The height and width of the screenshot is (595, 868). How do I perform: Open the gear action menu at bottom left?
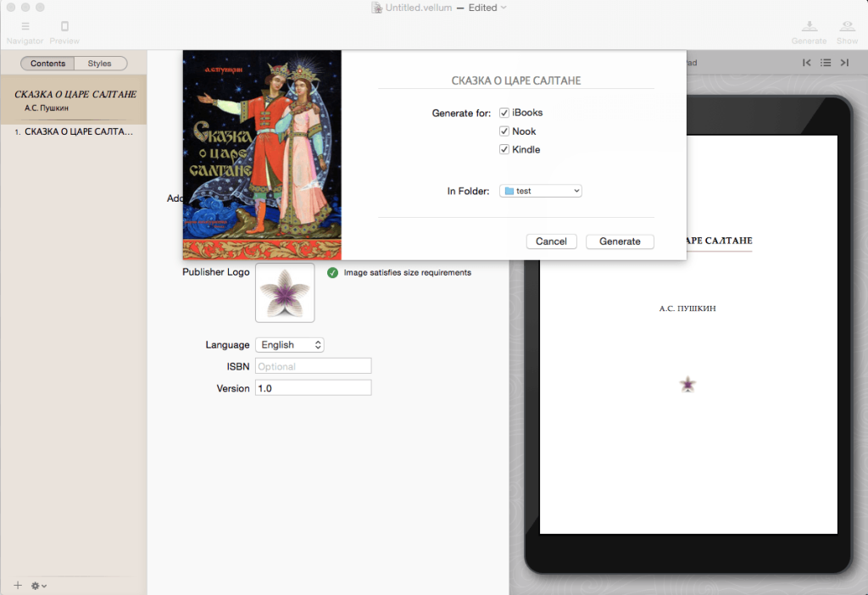[x=36, y=585]
